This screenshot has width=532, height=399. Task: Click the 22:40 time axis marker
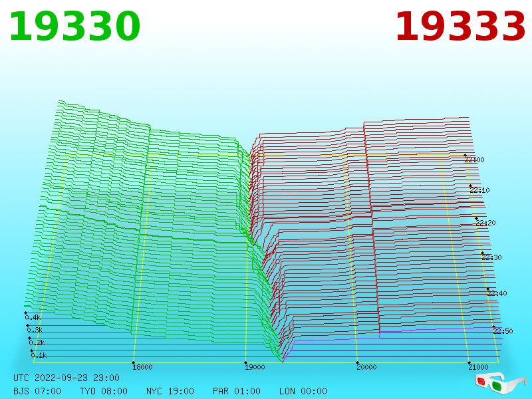click(x=497, y=293)
